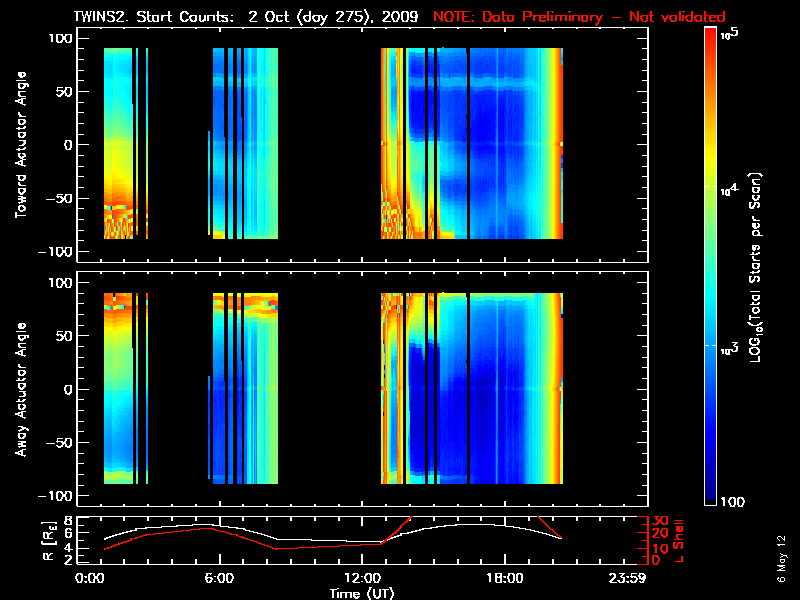Click the '100' label below the color bar
Image resolution: width=800 pixels, height=600 pixels.
732,502
